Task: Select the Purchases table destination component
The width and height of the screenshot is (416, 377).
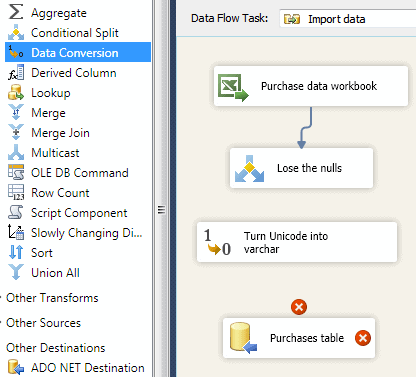Action: pos(299,338)
